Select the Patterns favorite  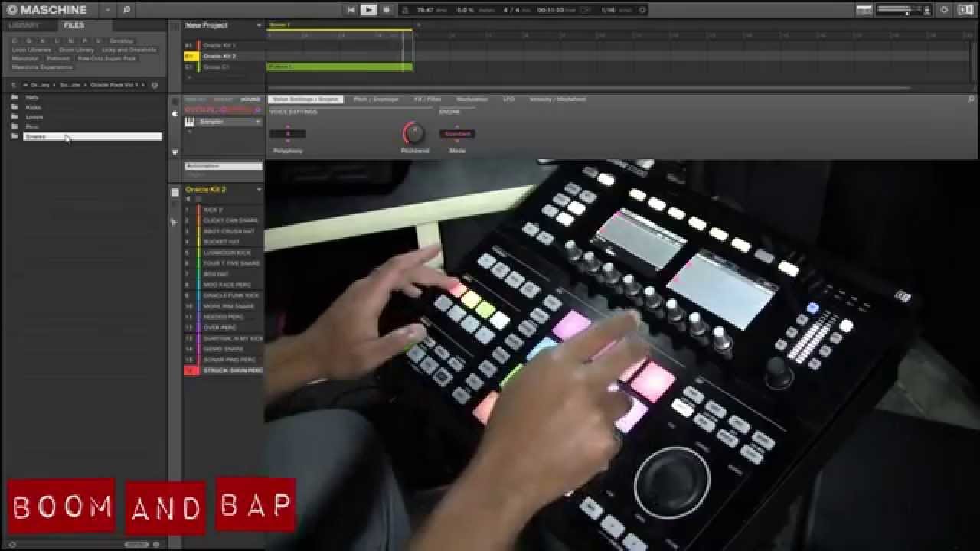pos(58,58)
